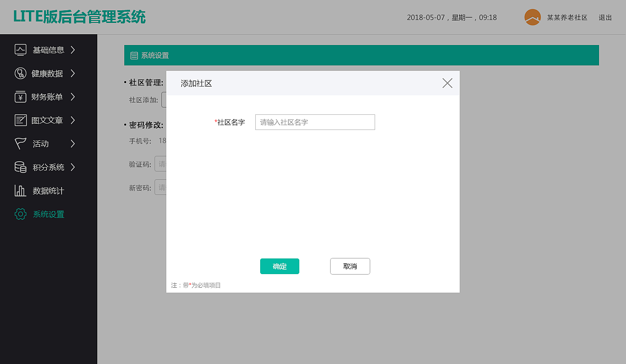This screenshot has width=626, height=364.
Task: Dismiss the 添加社区 dialog with the X
Action: tap(447, 83)
